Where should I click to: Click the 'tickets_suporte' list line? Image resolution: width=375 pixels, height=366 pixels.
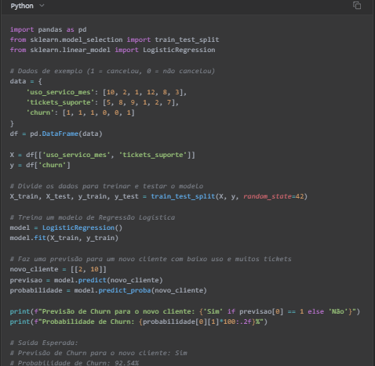(102, 102)
